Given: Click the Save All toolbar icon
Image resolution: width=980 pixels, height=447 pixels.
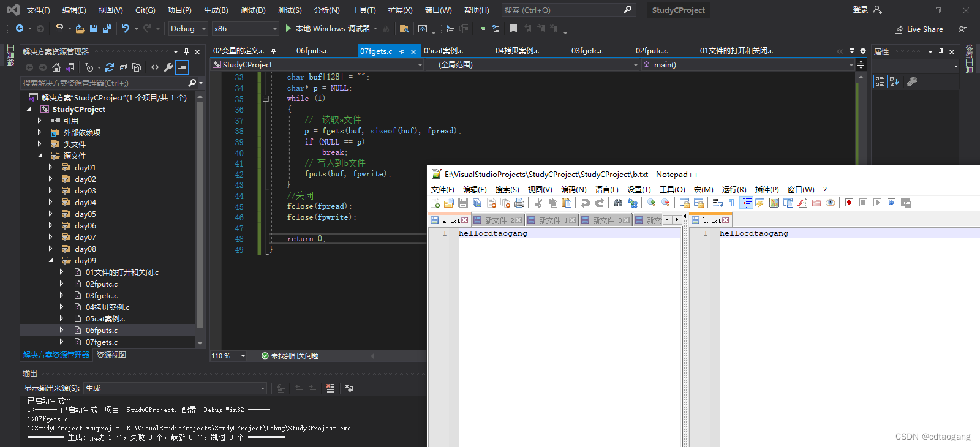Looking at the screenshot, I should click(x=107, y=29).
